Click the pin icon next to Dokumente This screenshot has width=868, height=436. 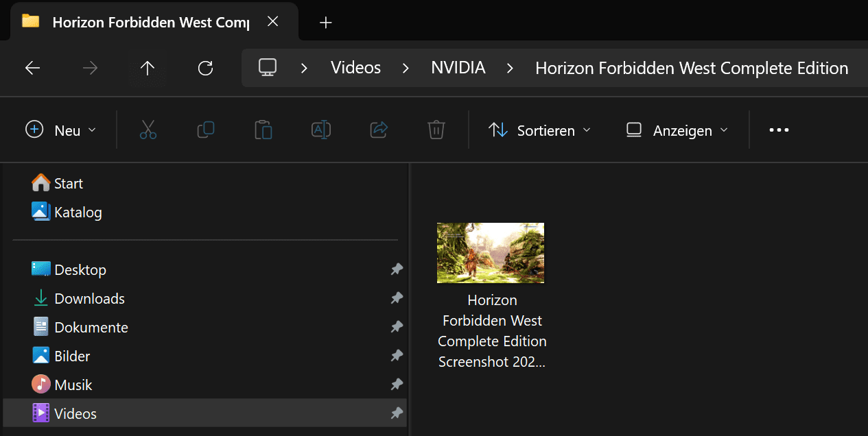[x=397, y=327]
